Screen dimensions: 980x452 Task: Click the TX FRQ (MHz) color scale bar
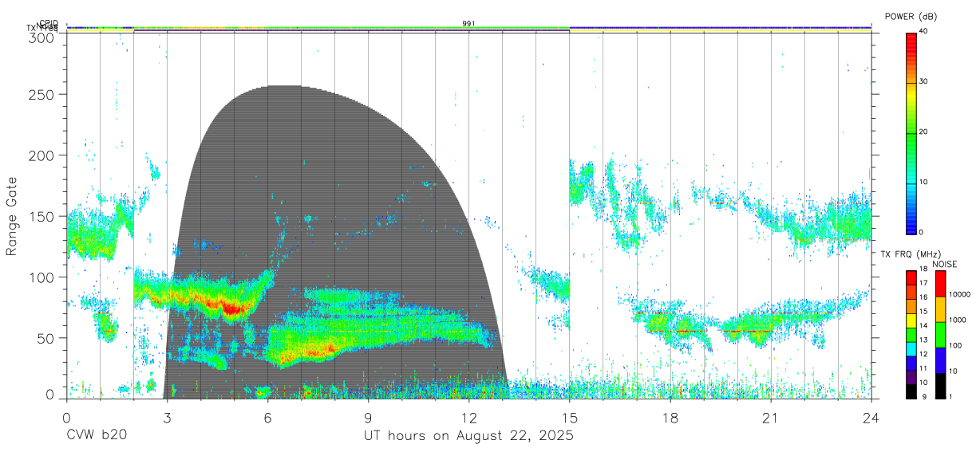(911, 334)
